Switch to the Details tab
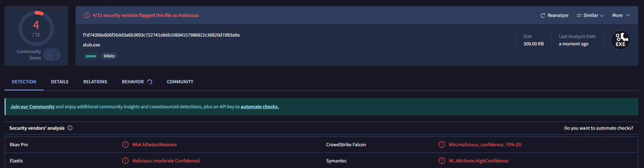Viewport: 644px width, 168px height. [60, 82]
